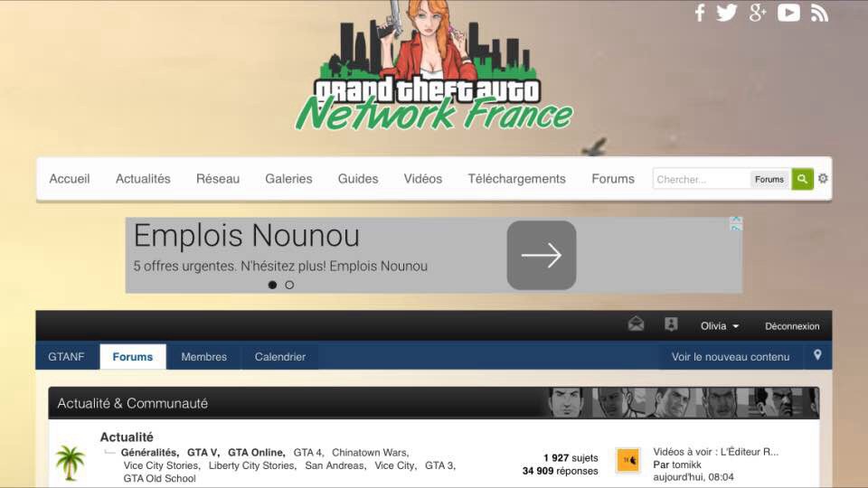Image resolution: width=868 pixels, height=488 pixels.
Task: Click the Chercher search input field
Action: click(701, 179)
